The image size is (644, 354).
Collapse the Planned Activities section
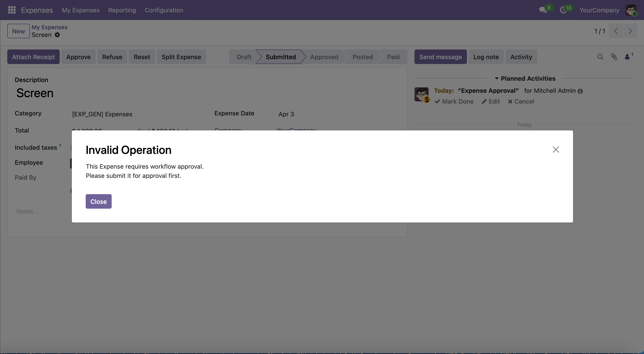point(497,78)
